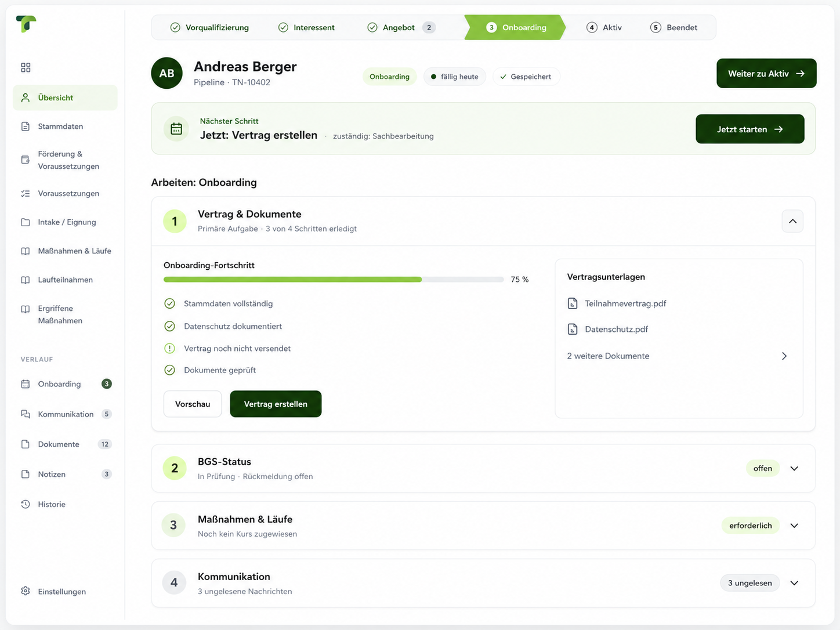840x630 pixels.
Task: Click the Dokumente count badge 12
Action: [x=104, y=444]
